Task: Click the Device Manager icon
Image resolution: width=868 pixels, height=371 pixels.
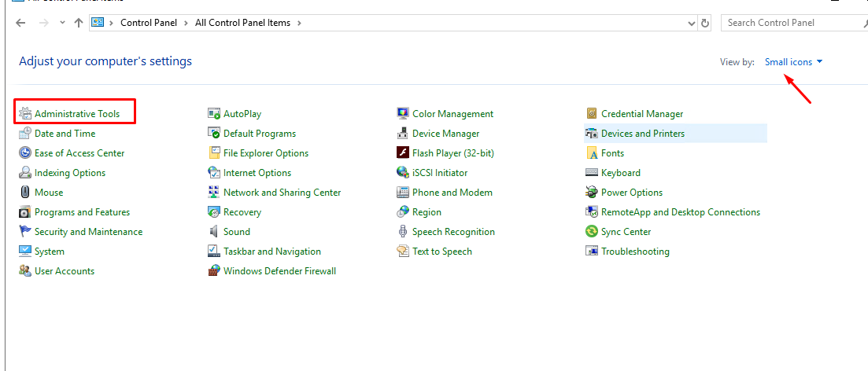Action: [403, 134]
